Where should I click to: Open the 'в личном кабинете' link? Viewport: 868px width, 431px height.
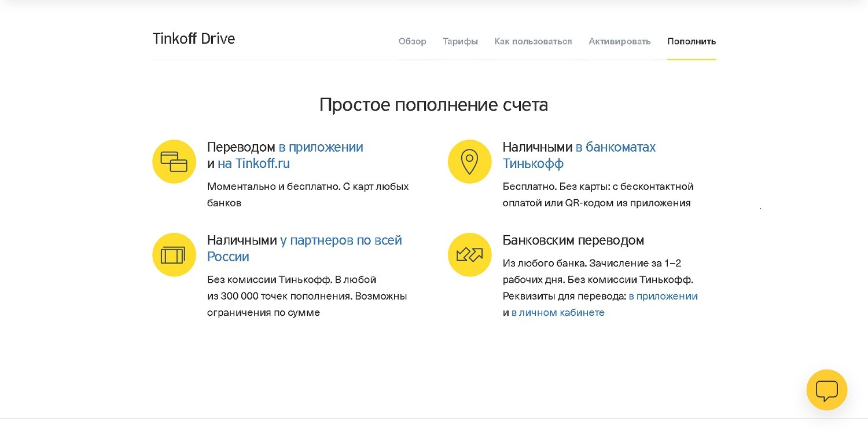click(x=558, y=313)
